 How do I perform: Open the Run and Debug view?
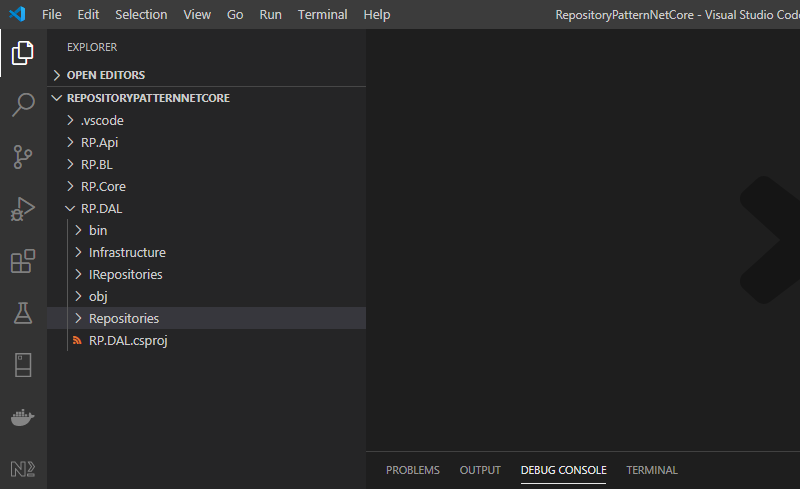(22, 209)
